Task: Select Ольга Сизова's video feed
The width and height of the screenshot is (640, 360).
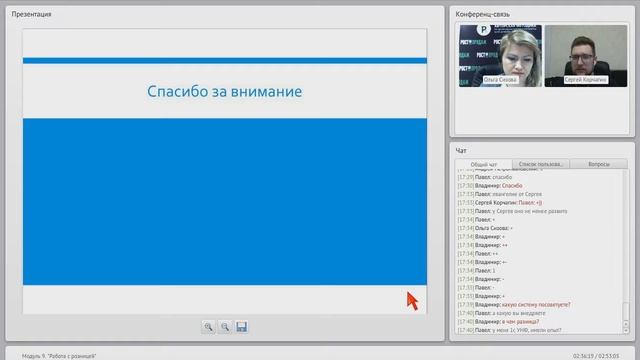Action: point(500,56)
